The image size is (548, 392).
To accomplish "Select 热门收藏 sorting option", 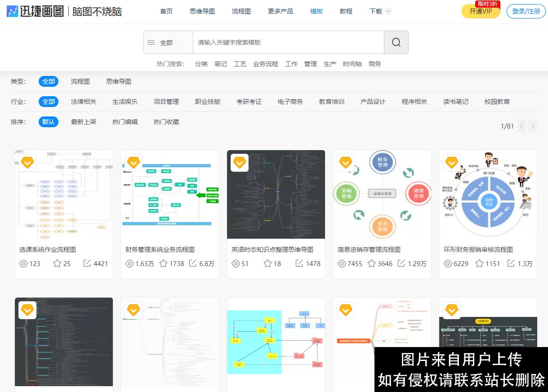I will pos(166,122).
